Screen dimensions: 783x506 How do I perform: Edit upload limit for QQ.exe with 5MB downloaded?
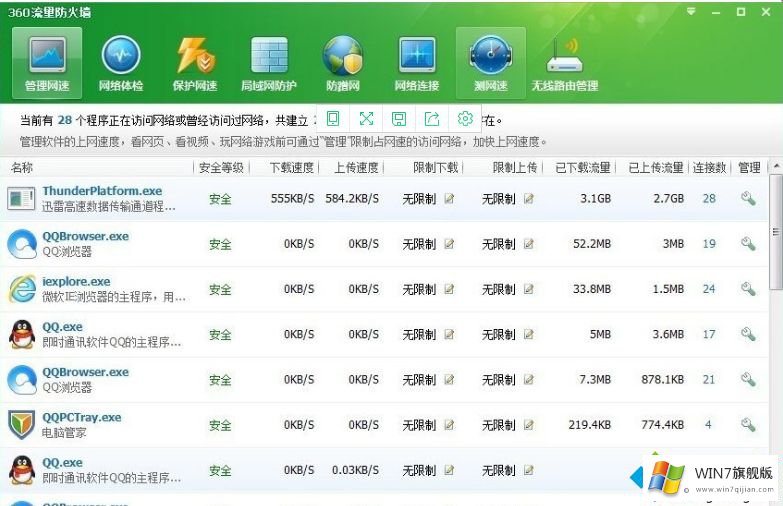(x=529, y=335)
